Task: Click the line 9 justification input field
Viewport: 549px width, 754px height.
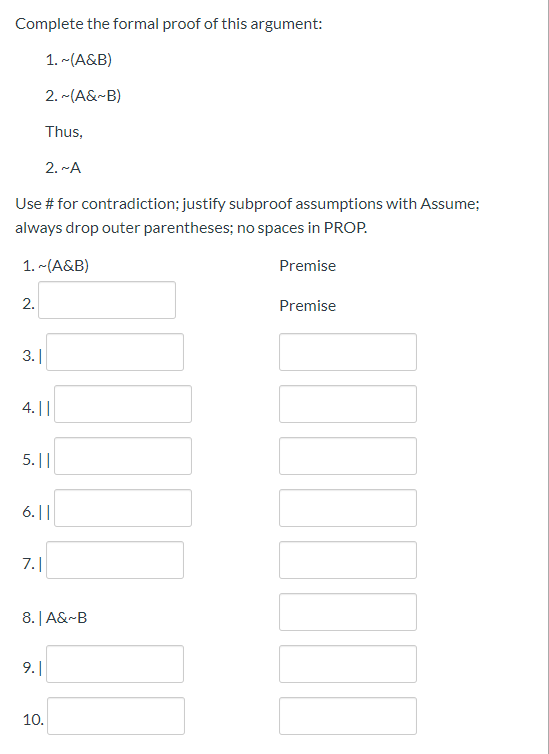Action: coord(348,664)
